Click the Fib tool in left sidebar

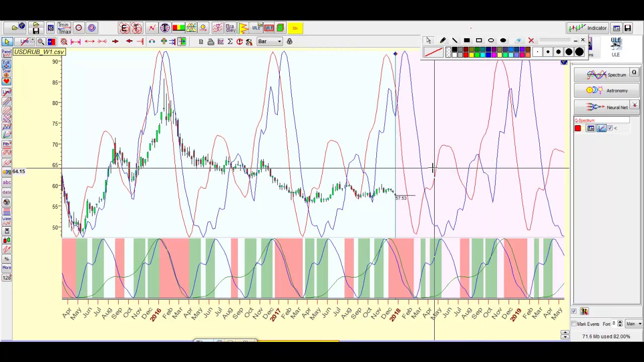coord(7,145)
